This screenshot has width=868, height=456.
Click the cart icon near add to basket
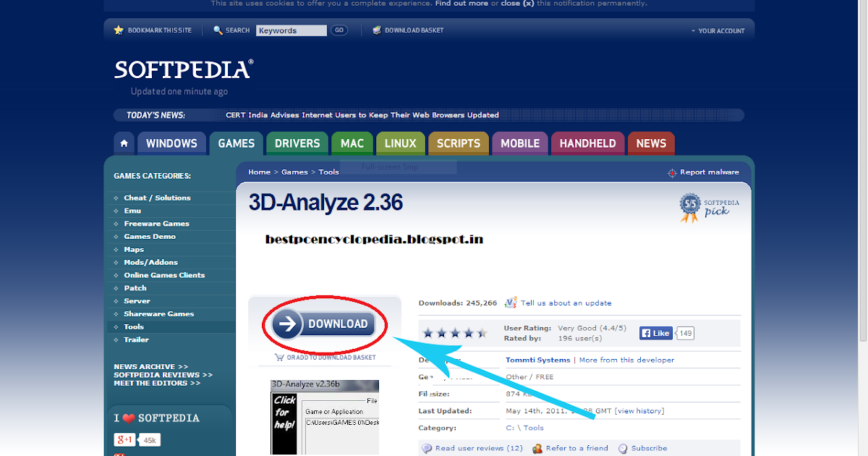[279, 357]
